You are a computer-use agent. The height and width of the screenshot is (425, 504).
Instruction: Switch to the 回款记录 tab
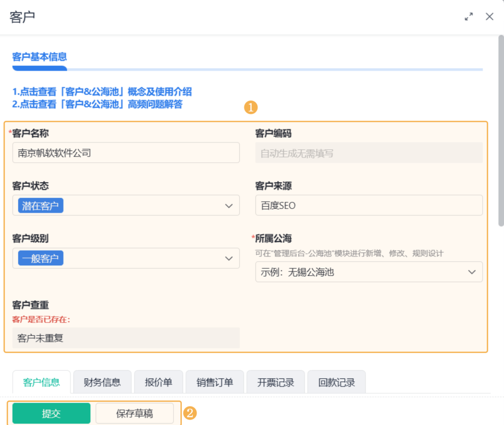[336, 382]
